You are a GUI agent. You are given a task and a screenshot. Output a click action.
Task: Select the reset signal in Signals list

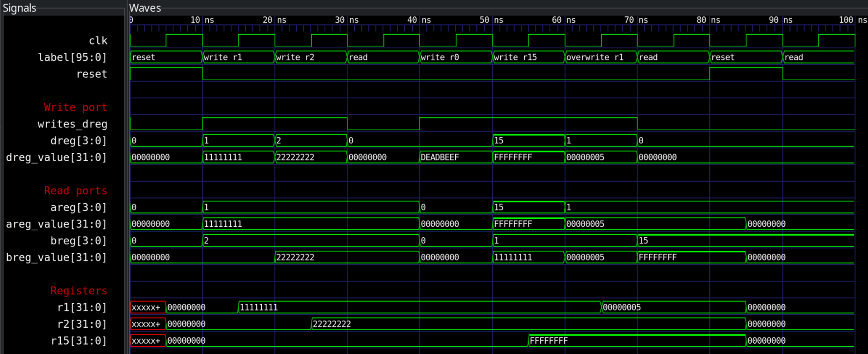[x=92, y=74]
